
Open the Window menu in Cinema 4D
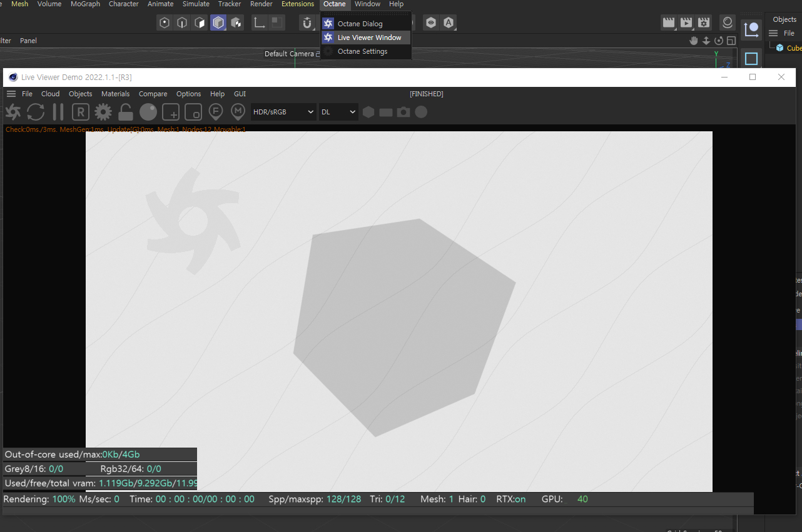pos(367,4)
